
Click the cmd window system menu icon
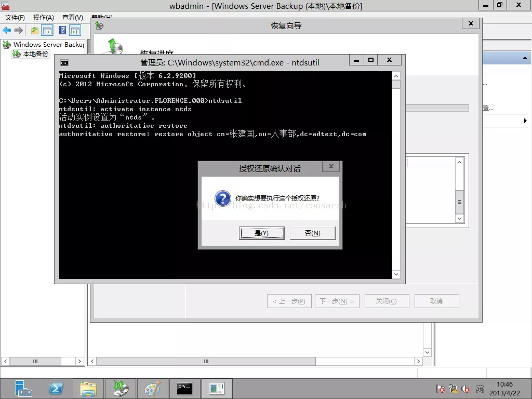[x=64, y=62]
